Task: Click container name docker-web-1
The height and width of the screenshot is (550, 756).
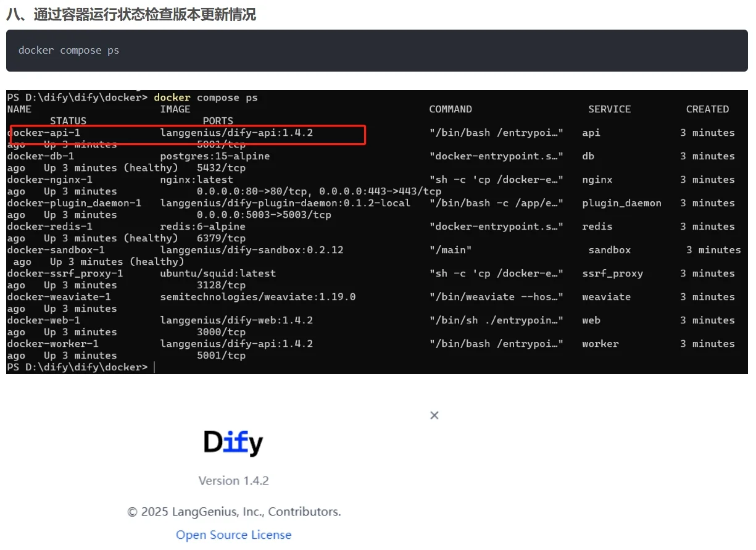Action: [x=43, y=320]
